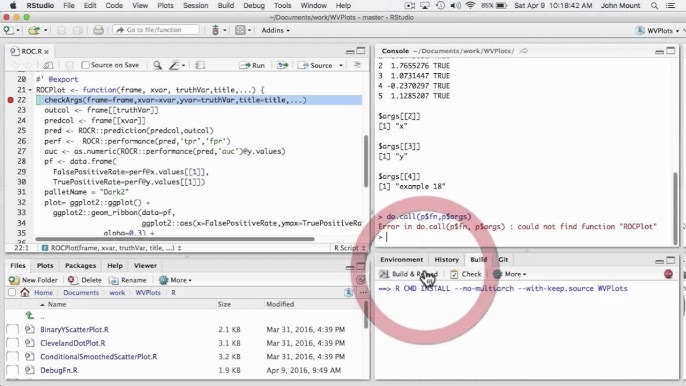Viewport: 686px width, 386px height.
Task: Click the Source button
Action: (x=315, y=65)
